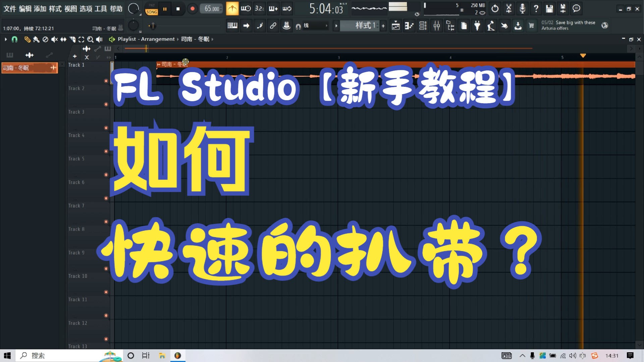Expand the pattern list arrow before 样式 1
Viewport: 644px width, 362px height.
336,25
